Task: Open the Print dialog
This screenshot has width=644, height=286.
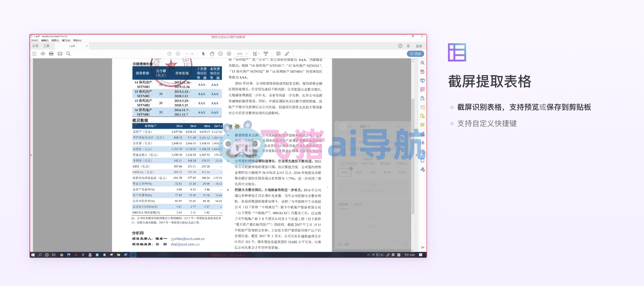Action: [51, 54]
